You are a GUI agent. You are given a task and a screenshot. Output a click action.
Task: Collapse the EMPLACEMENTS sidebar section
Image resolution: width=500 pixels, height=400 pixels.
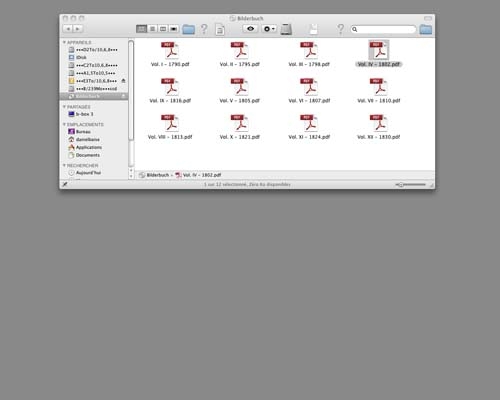click(x=64, y=124)
